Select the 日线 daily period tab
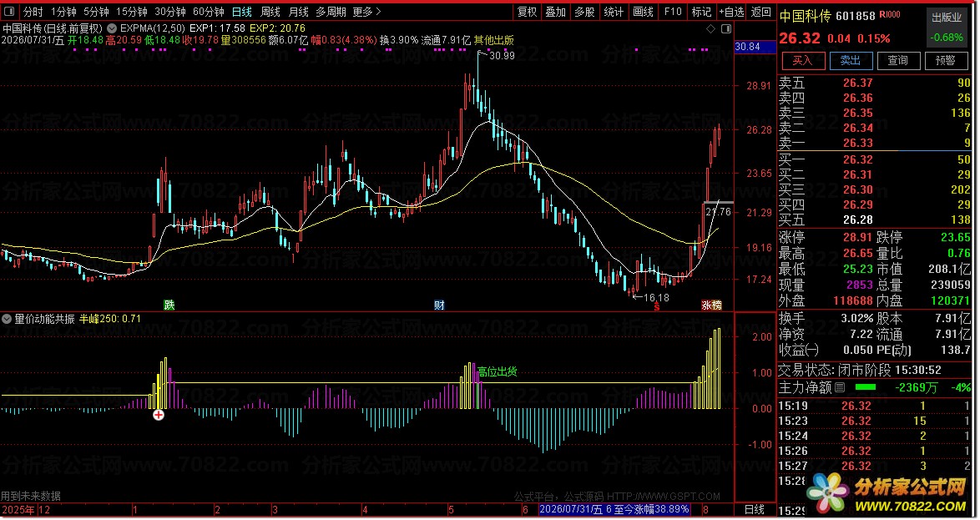 (x=241, y=11)
